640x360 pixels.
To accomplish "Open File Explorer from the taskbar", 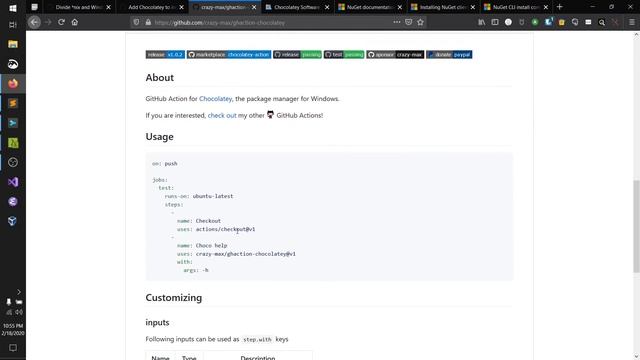I will [x=13, y=44].
